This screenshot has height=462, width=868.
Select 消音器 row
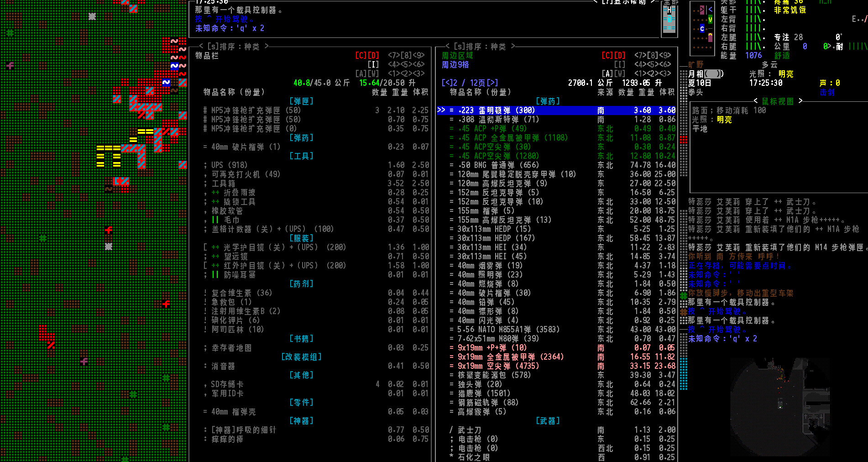(315, 366)
